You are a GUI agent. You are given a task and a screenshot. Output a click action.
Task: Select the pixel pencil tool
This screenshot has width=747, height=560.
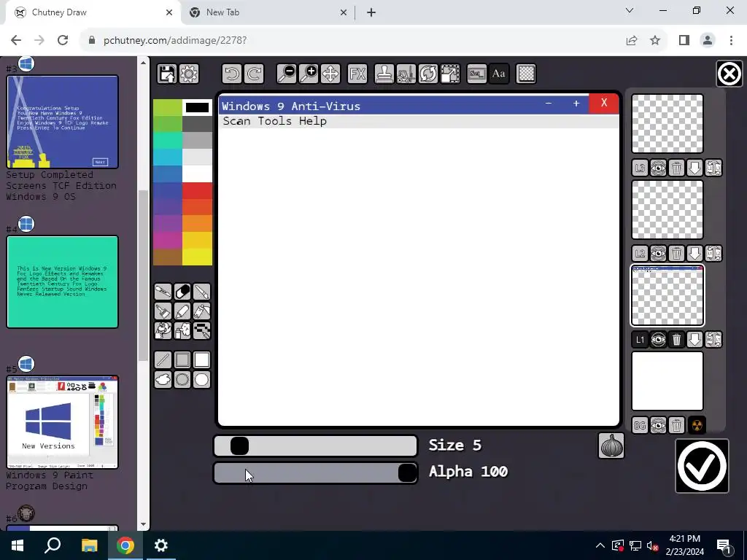201,330
